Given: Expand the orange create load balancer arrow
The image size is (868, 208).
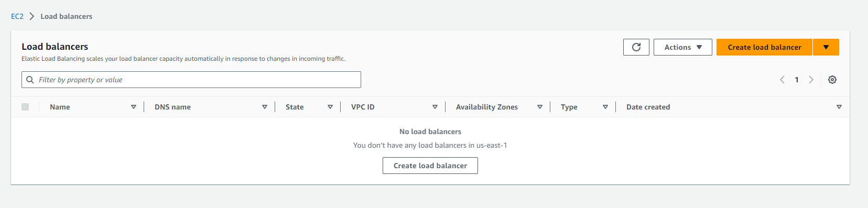Looking at the screenshot, I should click(826, 47).
